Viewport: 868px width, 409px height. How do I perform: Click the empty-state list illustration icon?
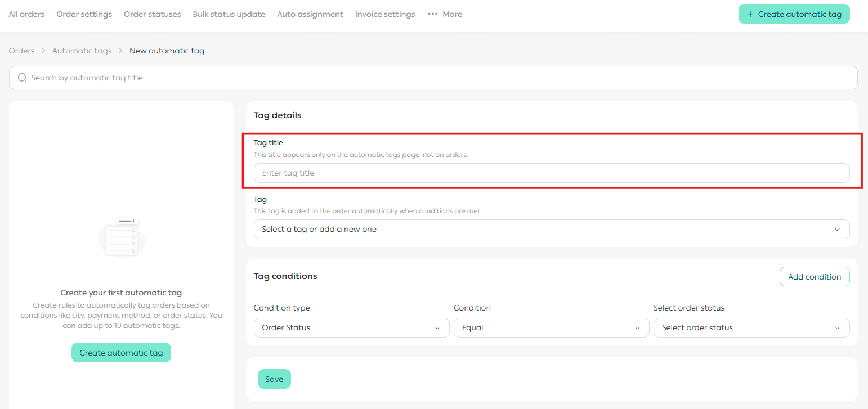[x=121, y=237]
